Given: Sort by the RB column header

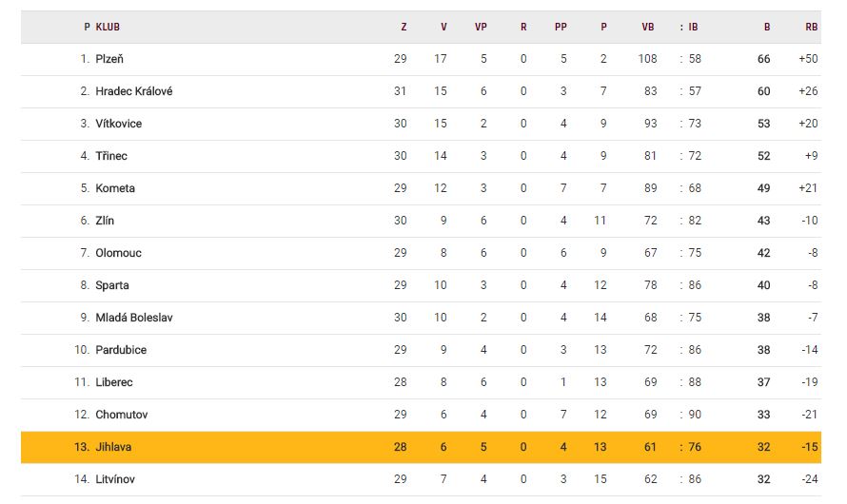Looking at the screenshot, I should tap(811, 27).
